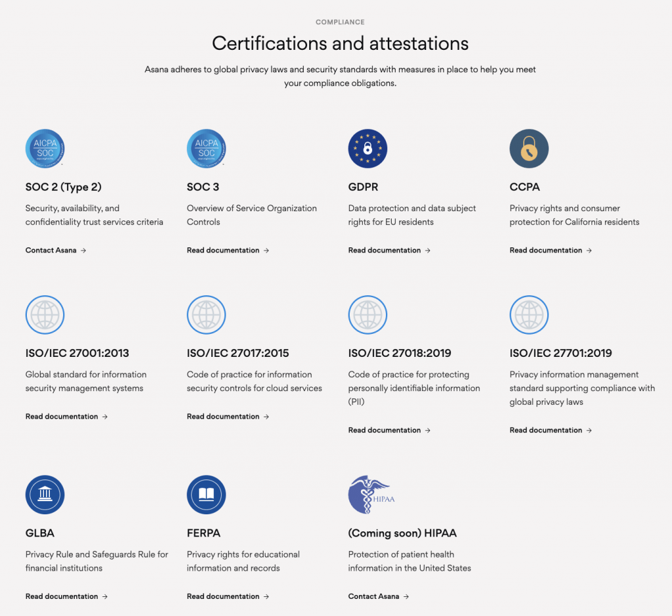The width and height of the screenshot is (672, 616).
Task: Click the ISO/IEC 27018:2019 globe icon
Action: 367,315
